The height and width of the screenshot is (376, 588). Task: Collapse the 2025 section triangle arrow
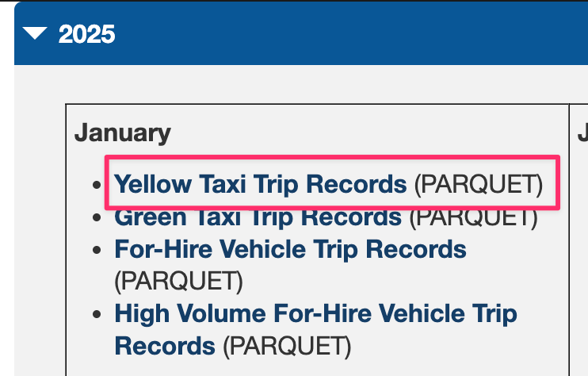coord(36,33)
